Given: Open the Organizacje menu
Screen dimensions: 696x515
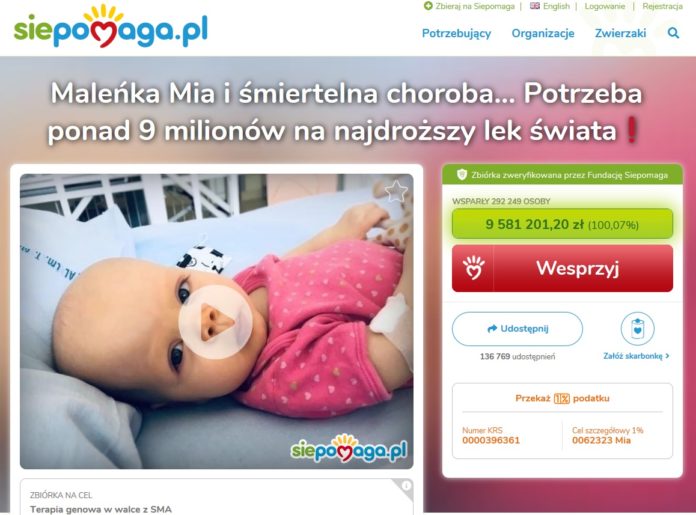Looking at the screenshot, I should tap(543, 33).
